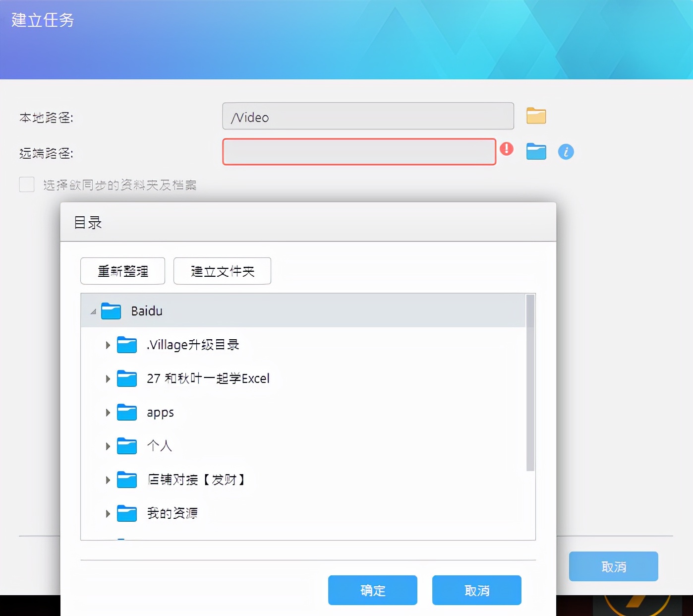
Task: Click the 重新整理 refresh button
Action: coord(122,271)
